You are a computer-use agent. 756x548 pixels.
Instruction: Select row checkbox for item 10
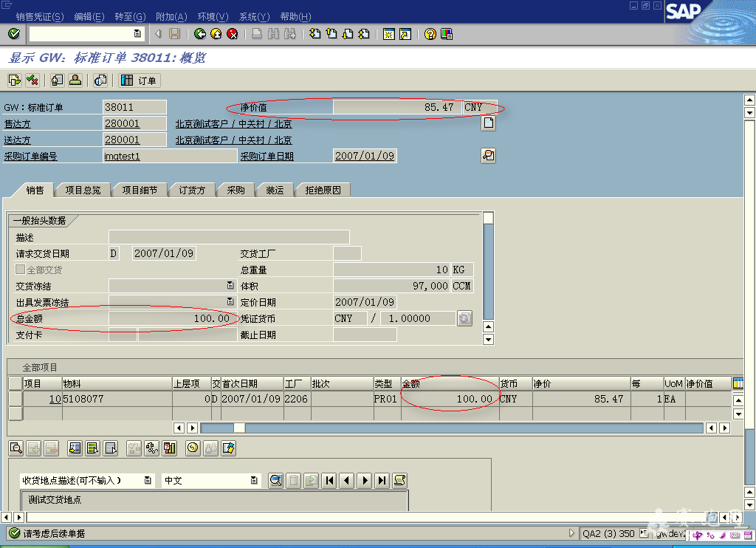16,399
